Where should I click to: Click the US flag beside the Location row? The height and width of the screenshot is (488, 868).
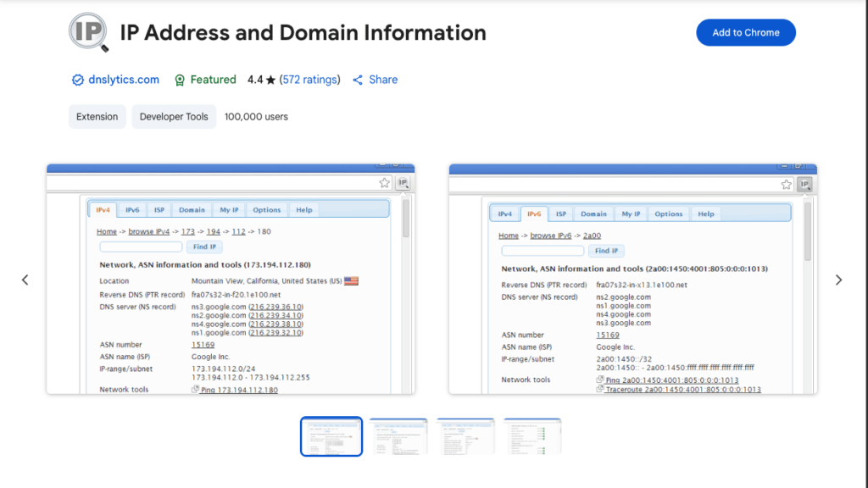pyautogui.click(x=351, y=280)
